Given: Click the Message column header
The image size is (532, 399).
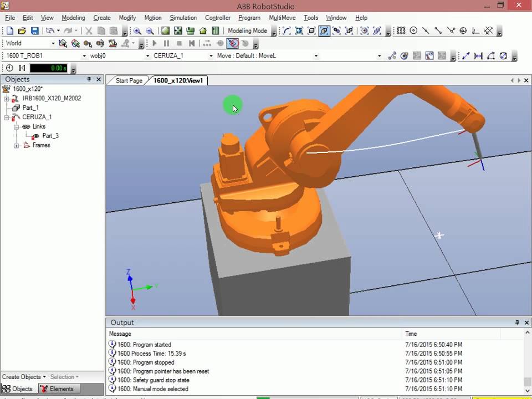Looking at the screenshot, I should (254, 334).
